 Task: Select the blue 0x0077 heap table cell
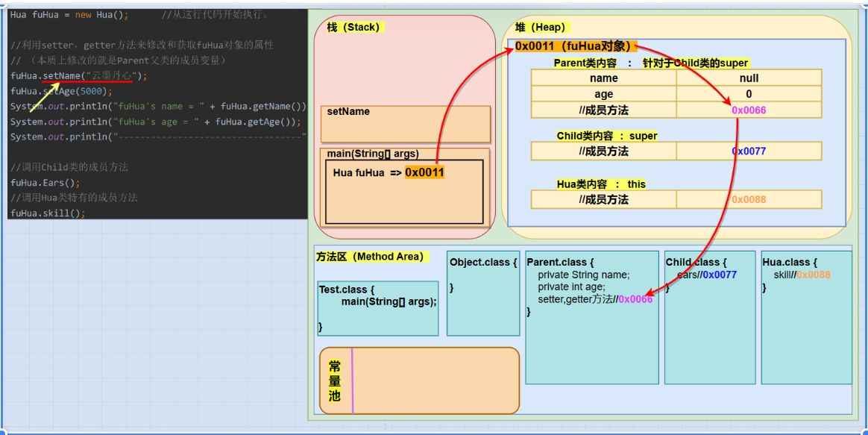pos(749,151)
